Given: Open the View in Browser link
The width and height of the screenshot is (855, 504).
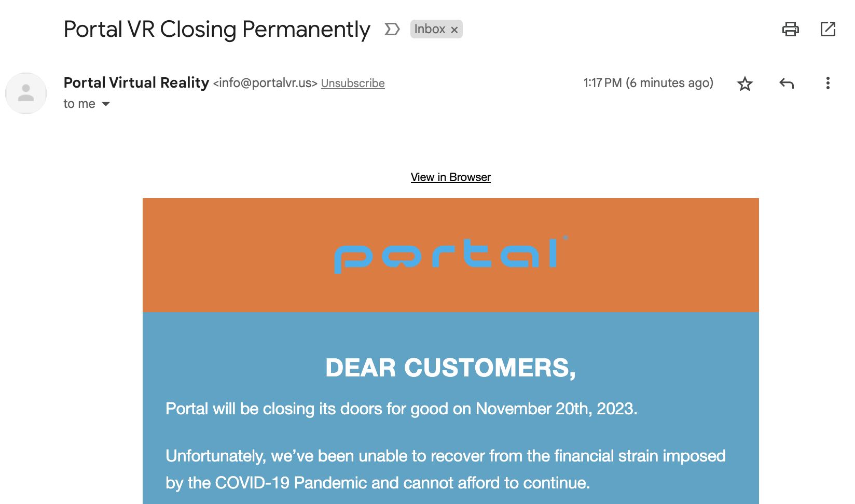Looking at the screenshot, I should tap(450, 177).
